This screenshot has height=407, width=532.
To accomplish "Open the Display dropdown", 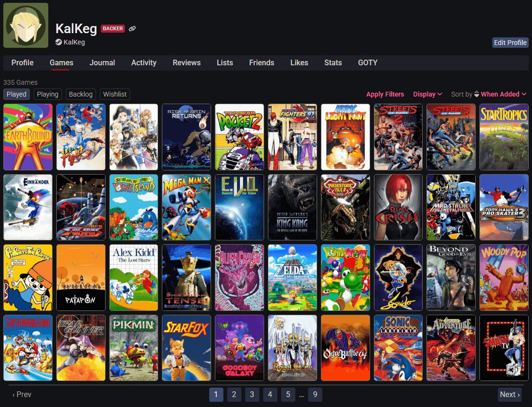I will point(427,94).
